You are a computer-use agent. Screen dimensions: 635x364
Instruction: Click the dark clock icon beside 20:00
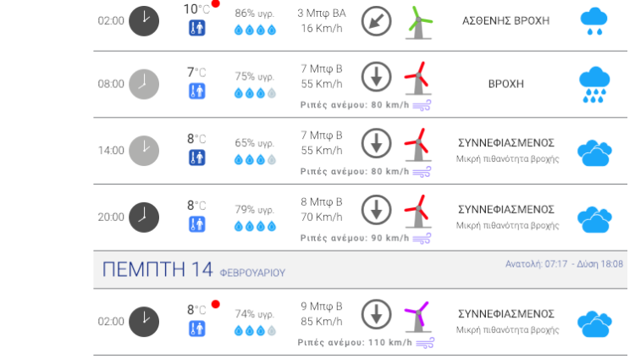click(144, 217)
